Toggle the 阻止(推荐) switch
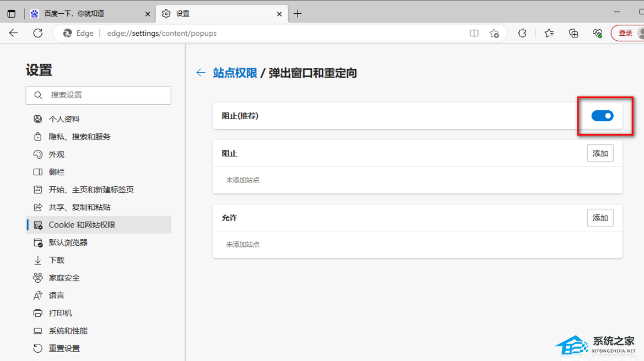The image size is (644, 361). click(x=603, y=116)
